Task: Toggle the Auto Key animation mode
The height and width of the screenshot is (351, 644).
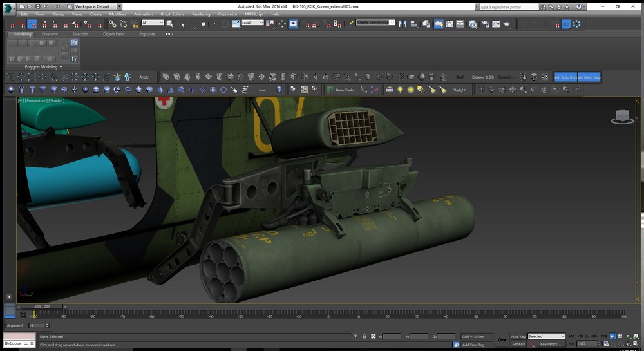Action: coord(518,336)
